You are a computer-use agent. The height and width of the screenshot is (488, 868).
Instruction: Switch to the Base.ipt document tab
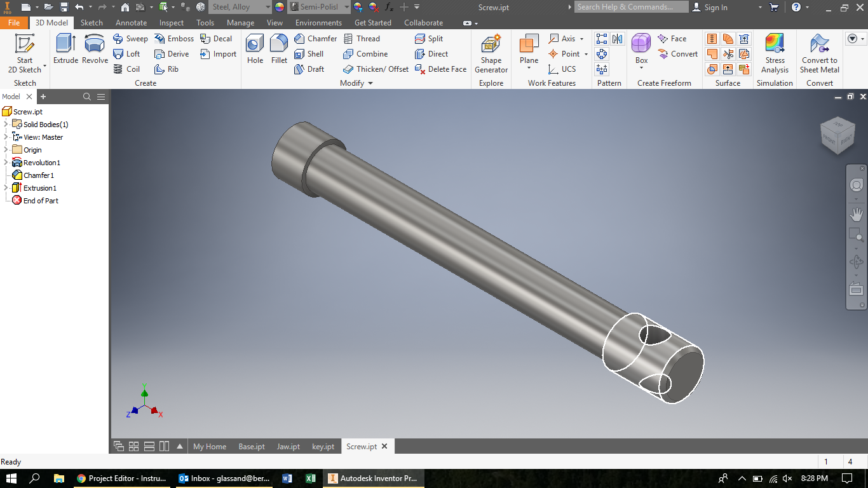pos(252,447)
